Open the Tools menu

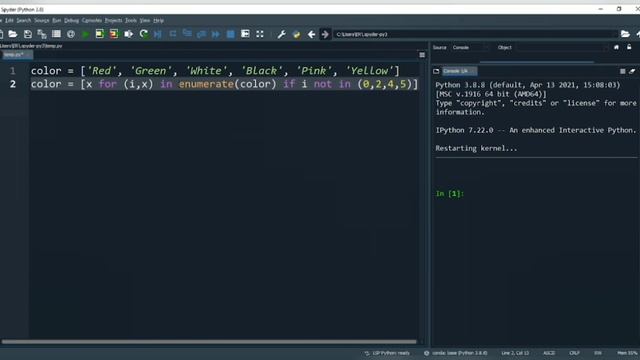point(131,20)
